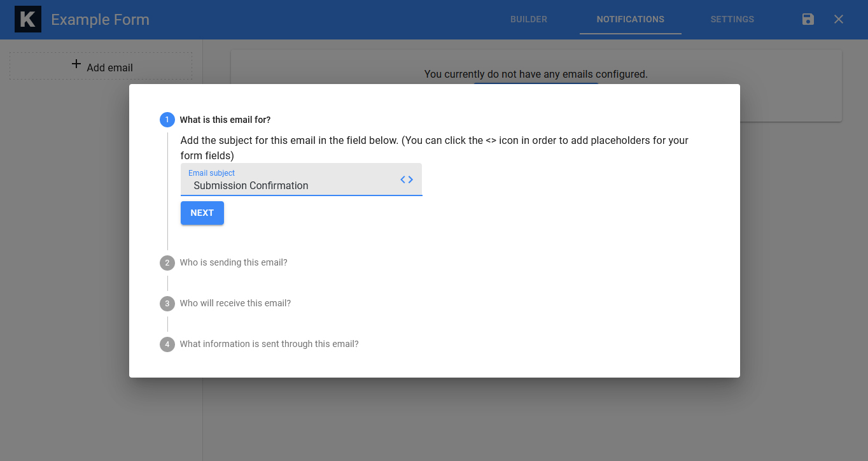Open the Builder tab
The width and height of the screenshot is (868, 461).
coord(529,20)
